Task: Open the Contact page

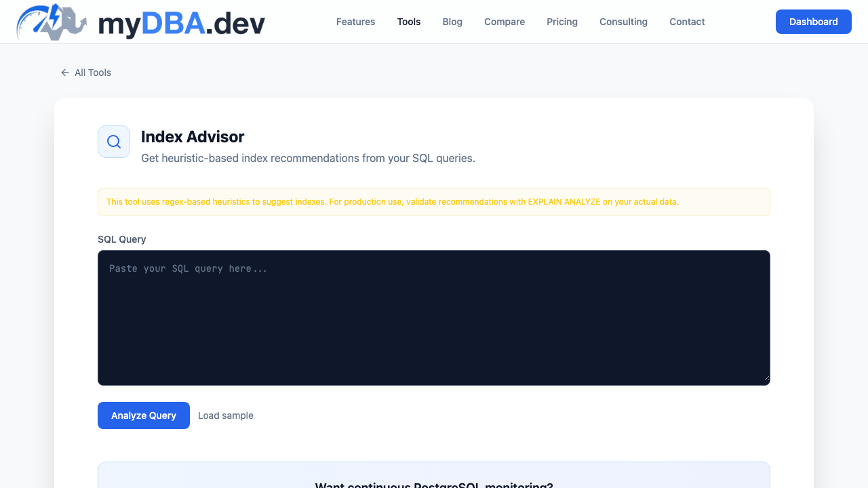Action: (687, 22)
